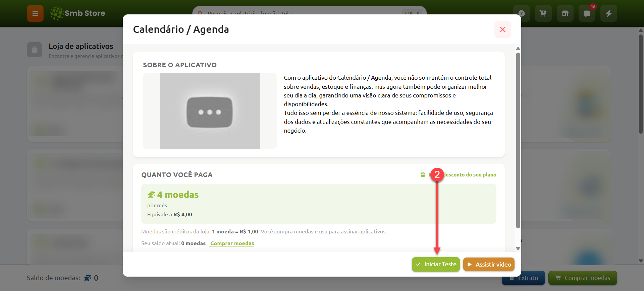Open the orange hamburger menu
The height and width of the screenshot is (291, 644).
35,13
